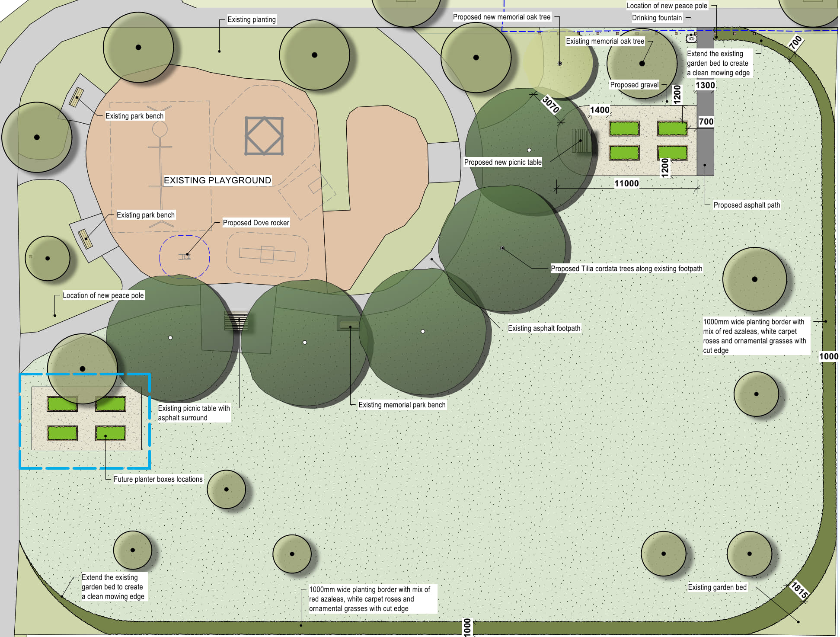Click the 'Existing planting' label

(251, 19)
